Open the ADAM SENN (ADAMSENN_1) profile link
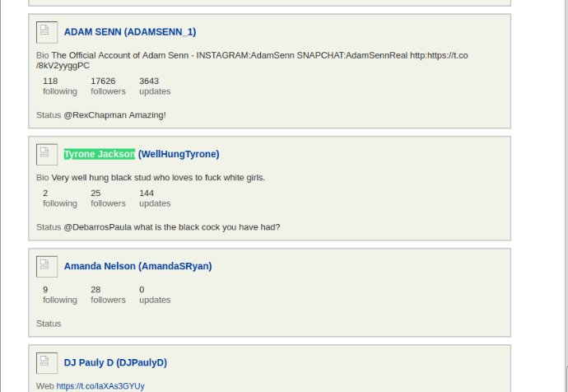 click(x=130, y=32)
